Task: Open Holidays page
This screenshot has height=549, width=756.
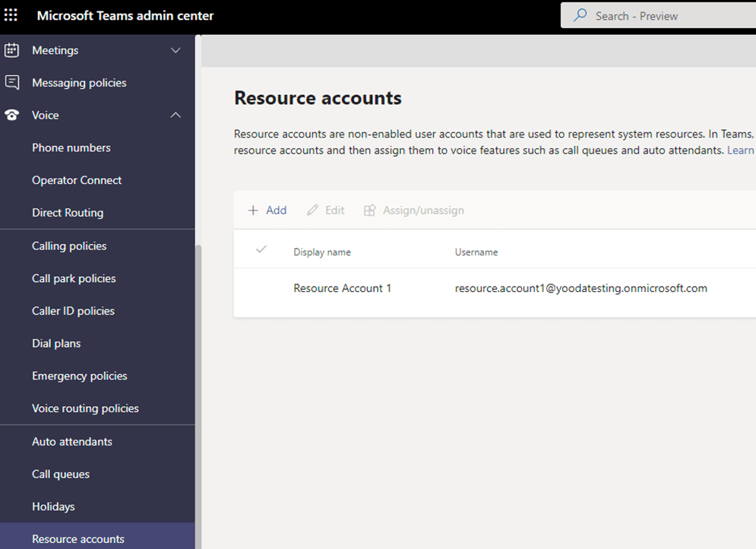Action: tap(53, 506)
